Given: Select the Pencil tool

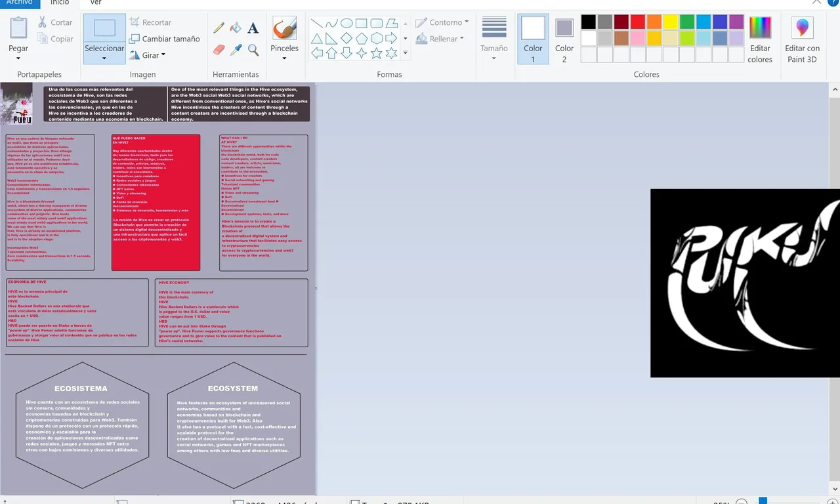Looking at the screenshot, I should pyautogui.click(x=219, y=28).
